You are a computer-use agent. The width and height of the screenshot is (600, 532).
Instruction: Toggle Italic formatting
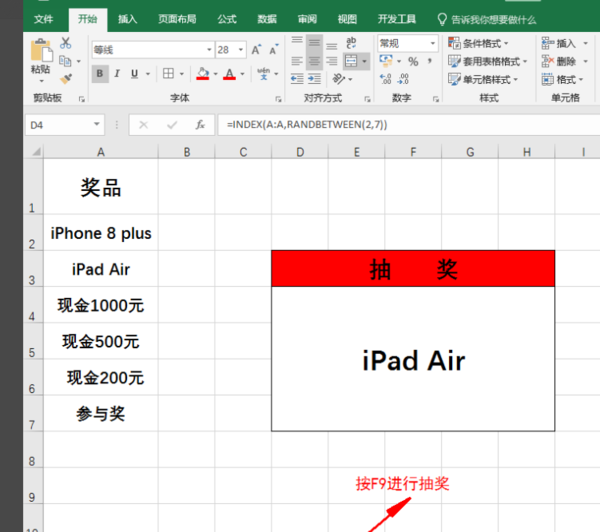click(x=117, y=73)
